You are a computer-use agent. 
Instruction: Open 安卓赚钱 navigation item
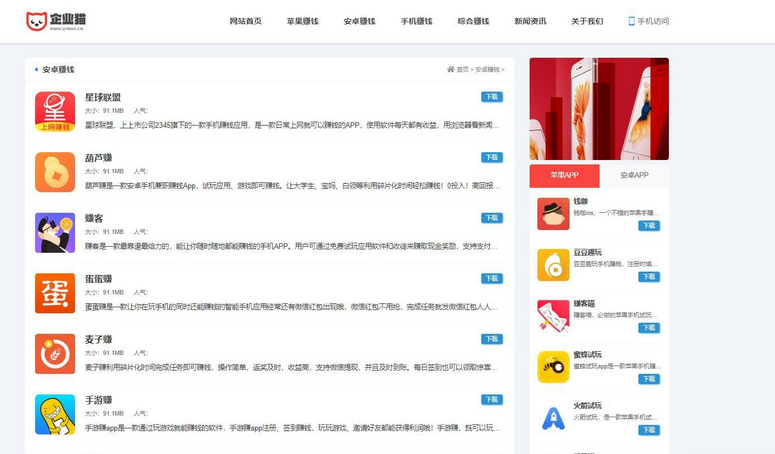(x=359, y=21)
